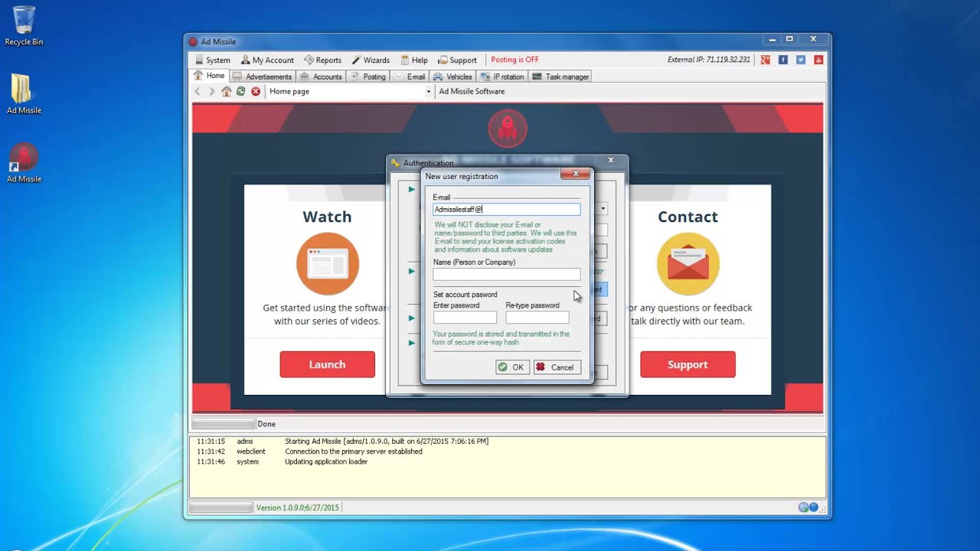Click the green refresh icon

(x=240, y=91)
